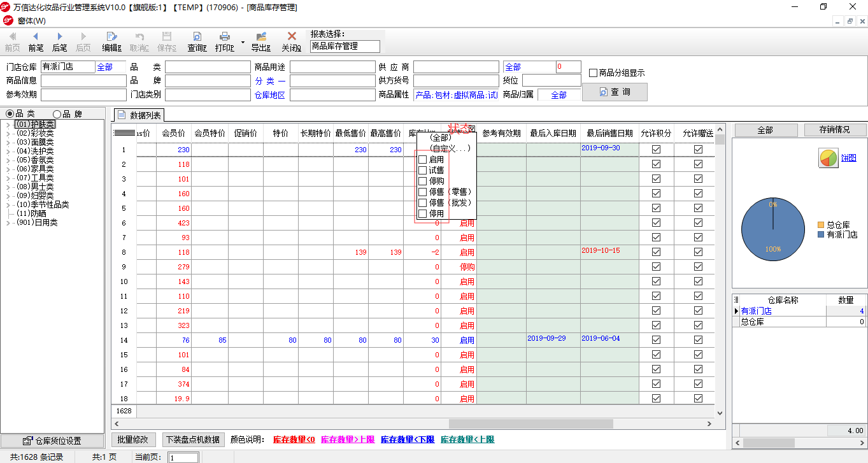Check the 启用 status filter option
Screen dimensions: 868x463
click(x=422, y=159)
